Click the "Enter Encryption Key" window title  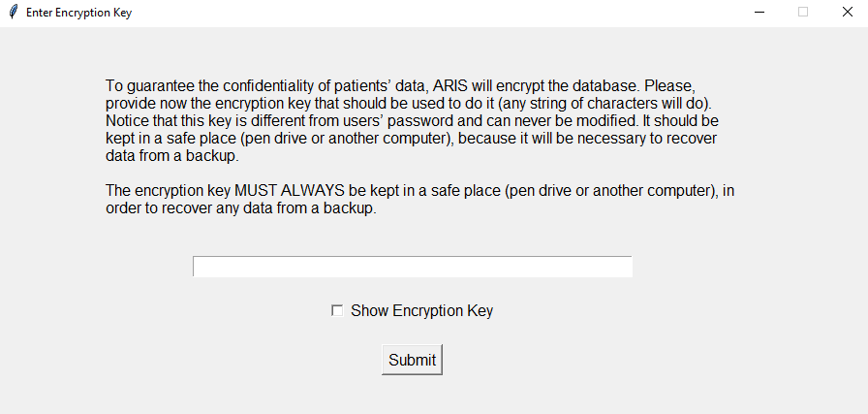tap(78, 13)
